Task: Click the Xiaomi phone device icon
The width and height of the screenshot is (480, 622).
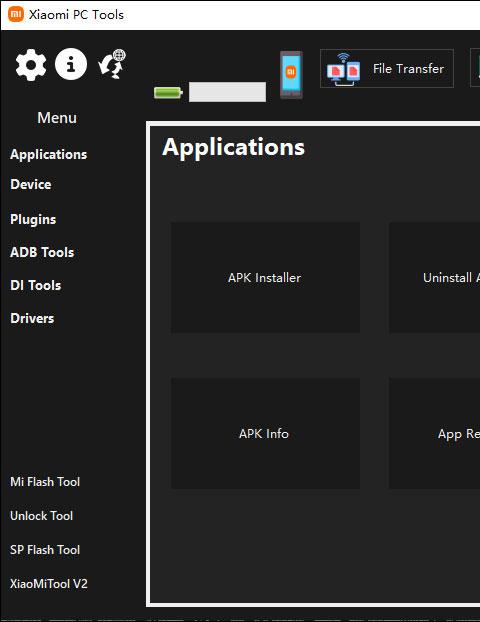Action: pyautogui.click(x=291, y=75)
